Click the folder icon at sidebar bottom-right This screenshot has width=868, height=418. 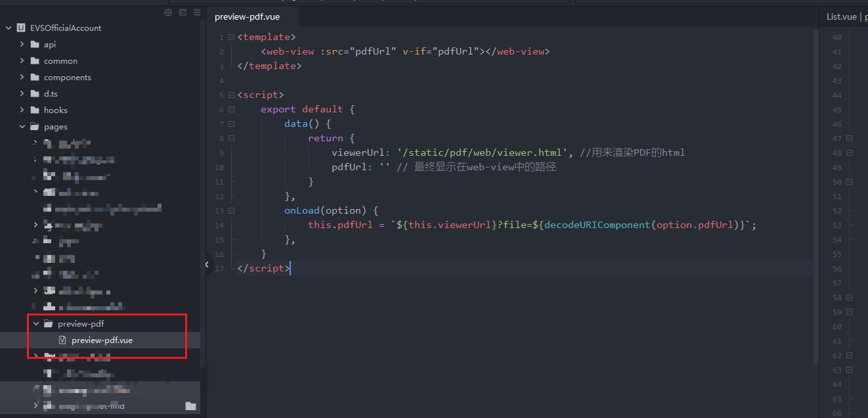tap(190, 406)
